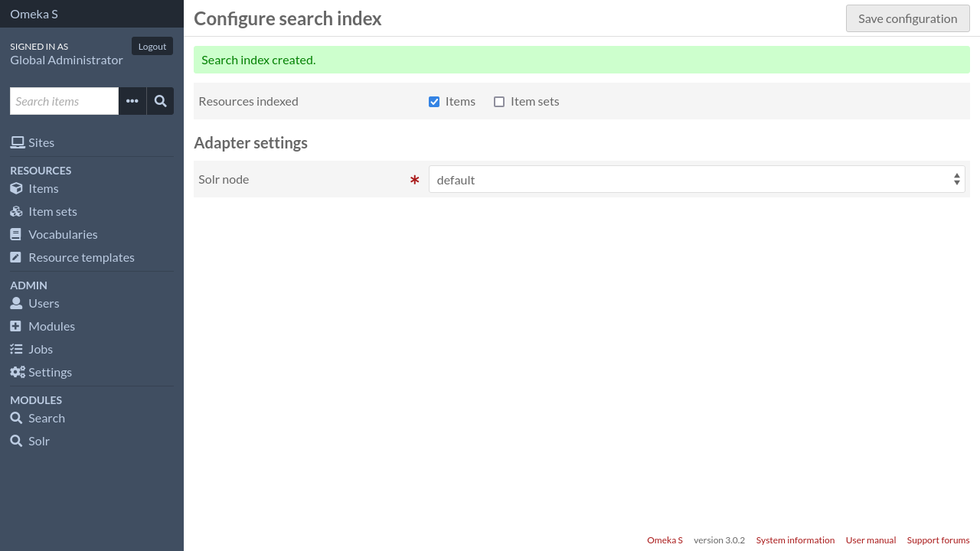Go to Items in sidebar navigation
Image resolution: width=980 pixels, height=551 pixels.
coord(44,188)
